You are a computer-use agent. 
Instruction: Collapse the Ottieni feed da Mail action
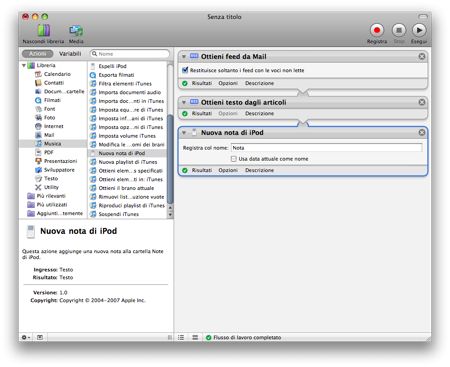184,57
